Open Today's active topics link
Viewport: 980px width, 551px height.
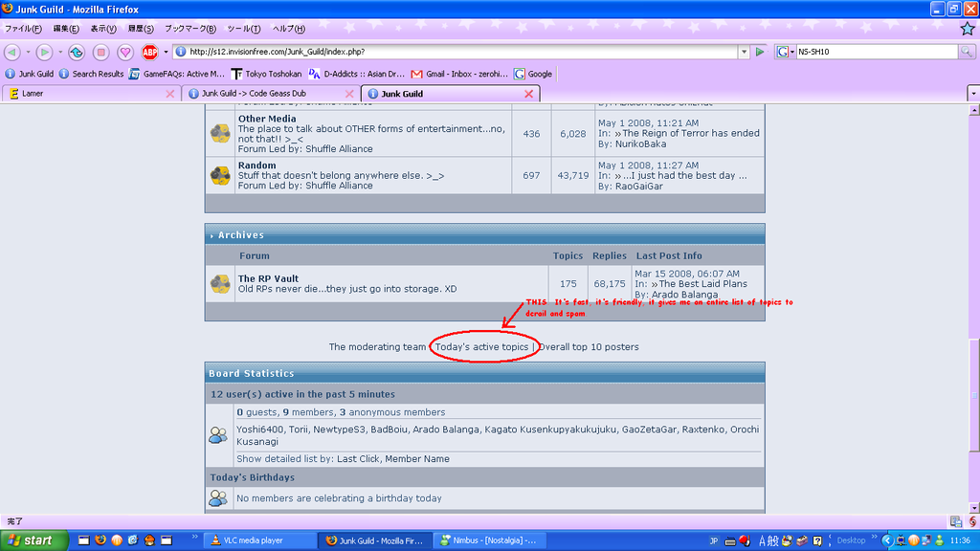point(481,346)
